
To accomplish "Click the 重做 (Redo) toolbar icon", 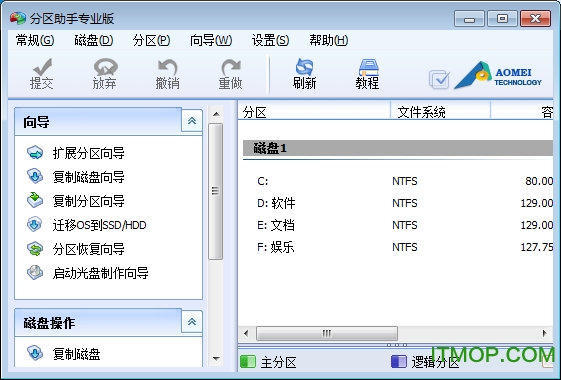I will pos(231,67).
